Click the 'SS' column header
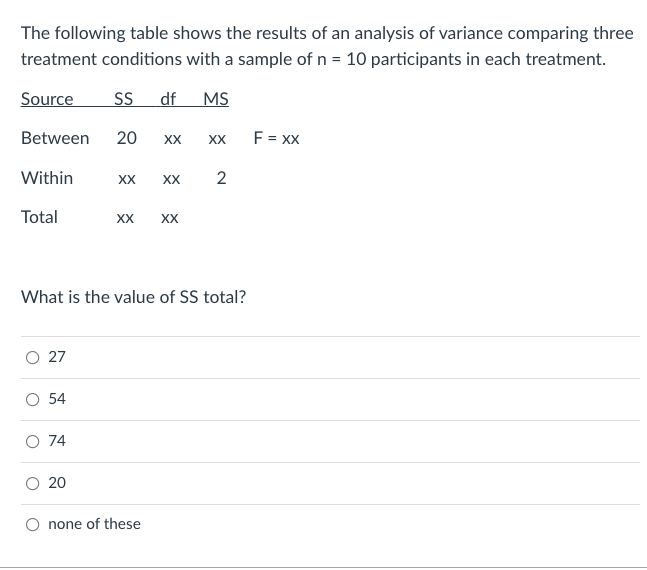This screenshot has width=647, height=570. tap(124, 99)
